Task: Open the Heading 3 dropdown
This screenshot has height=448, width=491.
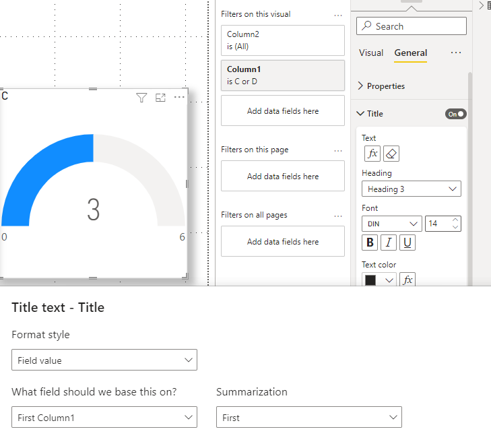Action: pyautogui.click(x=411, y=189)
